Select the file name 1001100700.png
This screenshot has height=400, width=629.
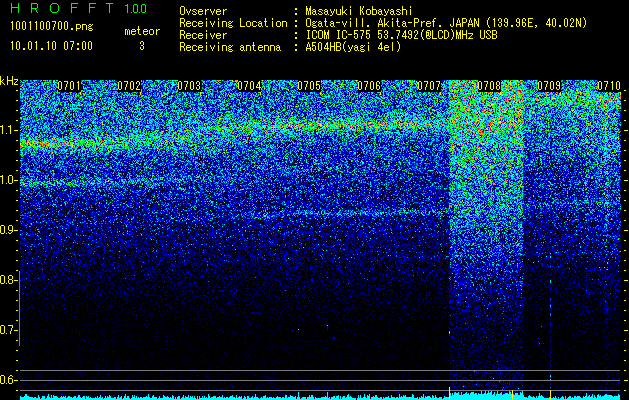click(52, 26)
